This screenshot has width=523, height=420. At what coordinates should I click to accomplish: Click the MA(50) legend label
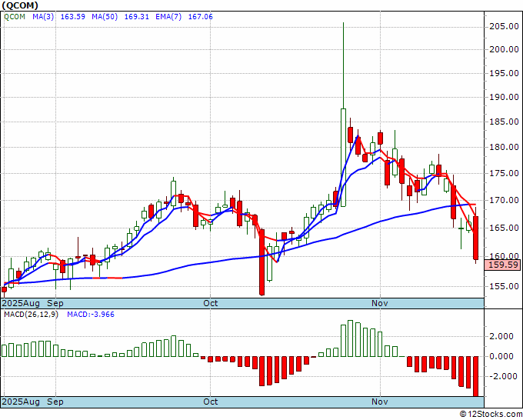tap(105, 16)
